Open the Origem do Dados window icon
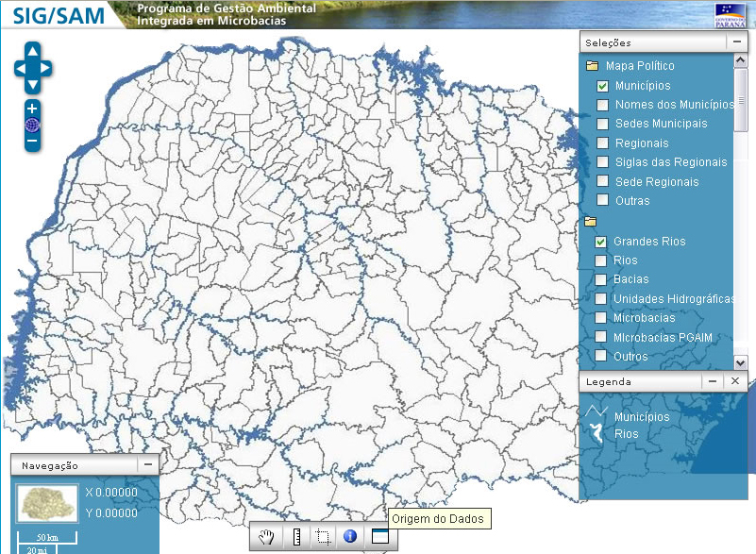The image size is (756, 554). [379, 537]
